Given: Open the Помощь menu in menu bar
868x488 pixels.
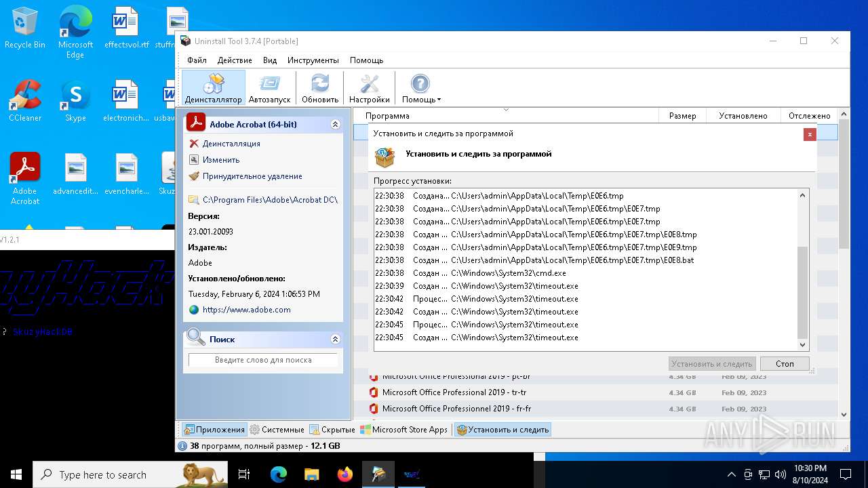Looking at the screenshot, I should 366,60.
